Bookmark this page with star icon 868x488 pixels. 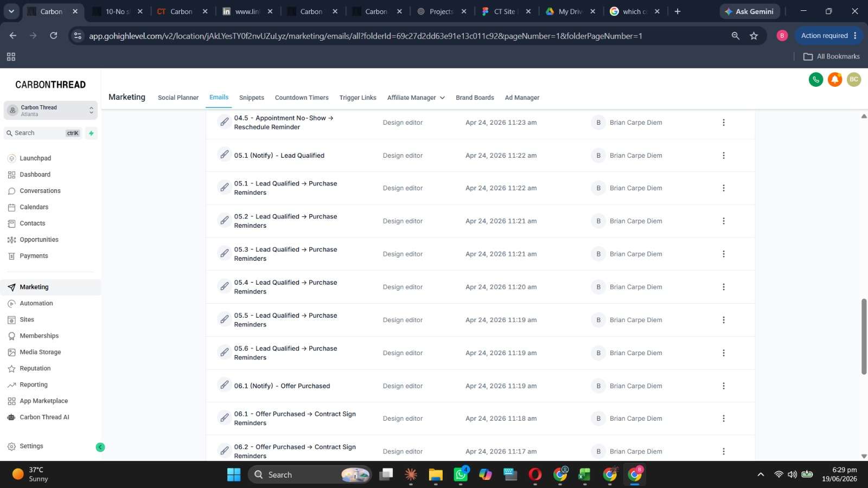coord(754,36)
